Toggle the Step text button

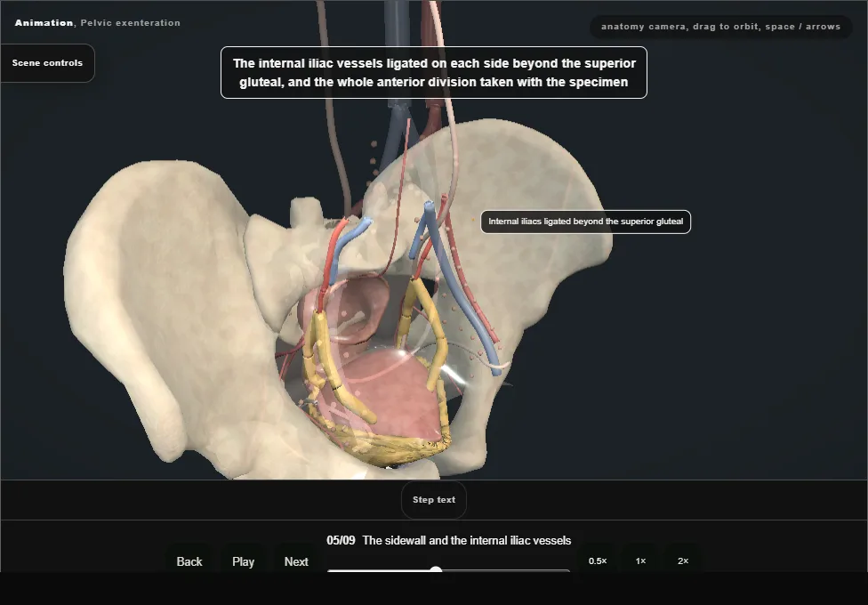coord(434,500)
